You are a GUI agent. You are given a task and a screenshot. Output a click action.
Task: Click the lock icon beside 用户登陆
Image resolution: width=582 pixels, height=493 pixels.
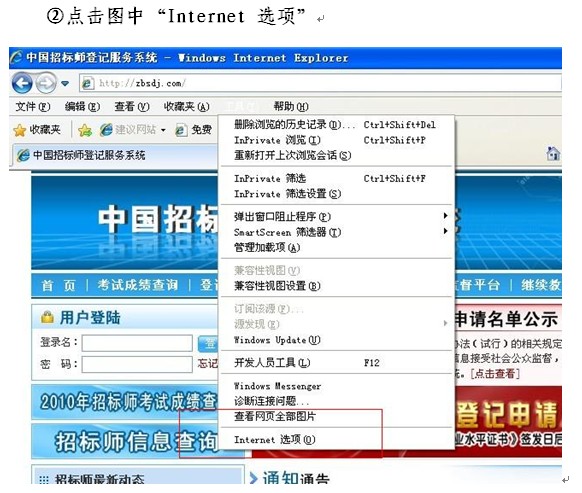[47, 317]
